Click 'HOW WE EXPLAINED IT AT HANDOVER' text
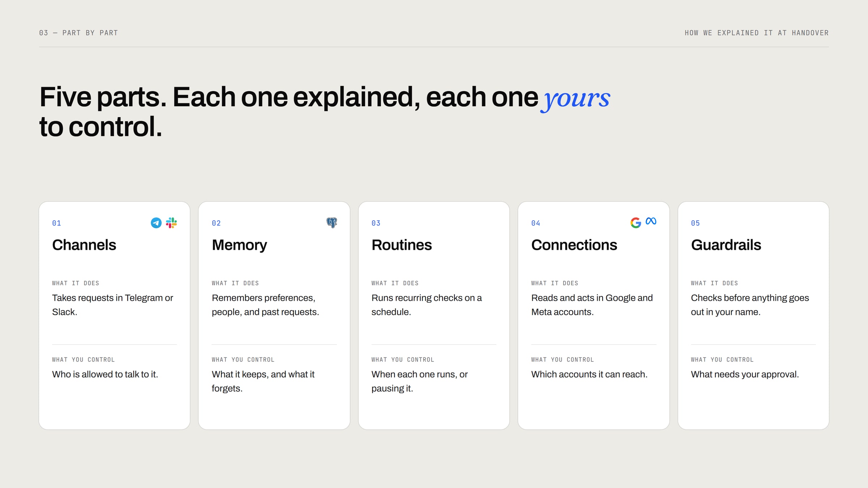The image size is (868, 488). [x=757, y=33]
